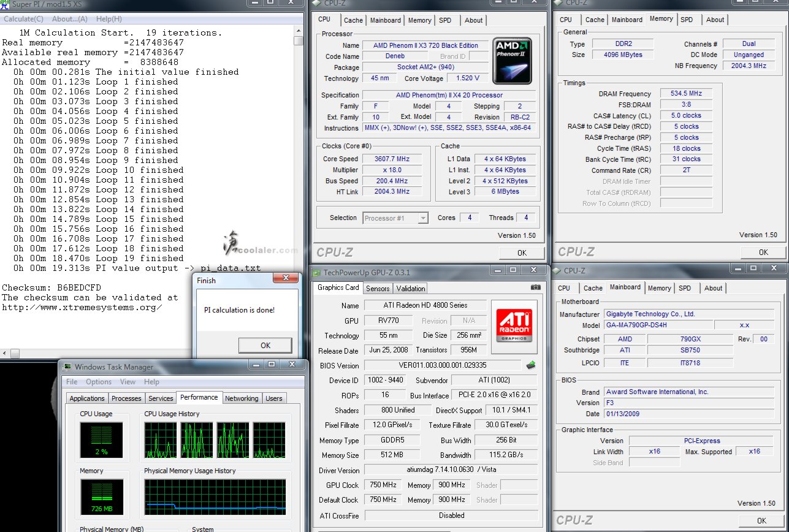Click the CPU Usage 2 % gauge
The height and width of the screenshot is (532, 789).
pyautogui.click(x=102, y=440)
